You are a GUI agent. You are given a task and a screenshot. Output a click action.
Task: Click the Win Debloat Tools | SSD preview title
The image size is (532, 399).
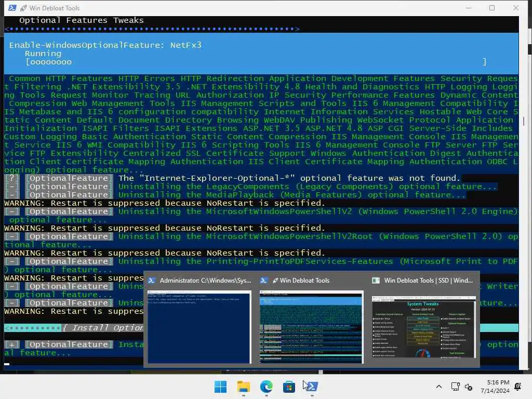429,281
